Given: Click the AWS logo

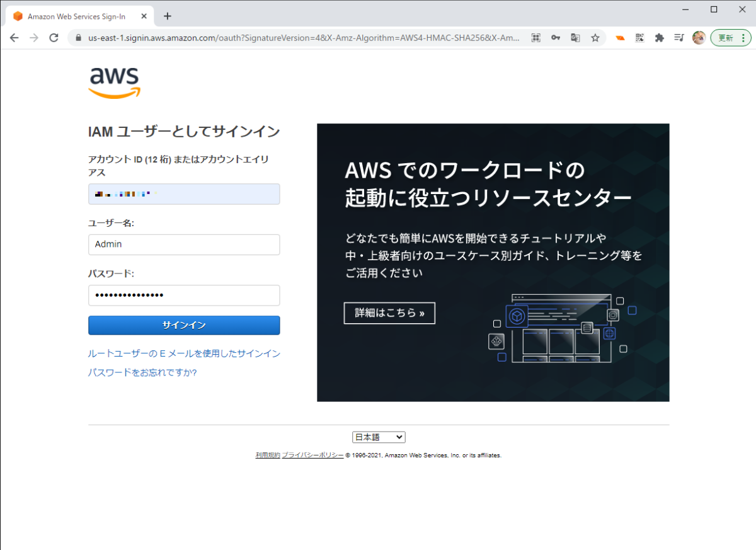Looking at the screenshot, I should (114, 83).
